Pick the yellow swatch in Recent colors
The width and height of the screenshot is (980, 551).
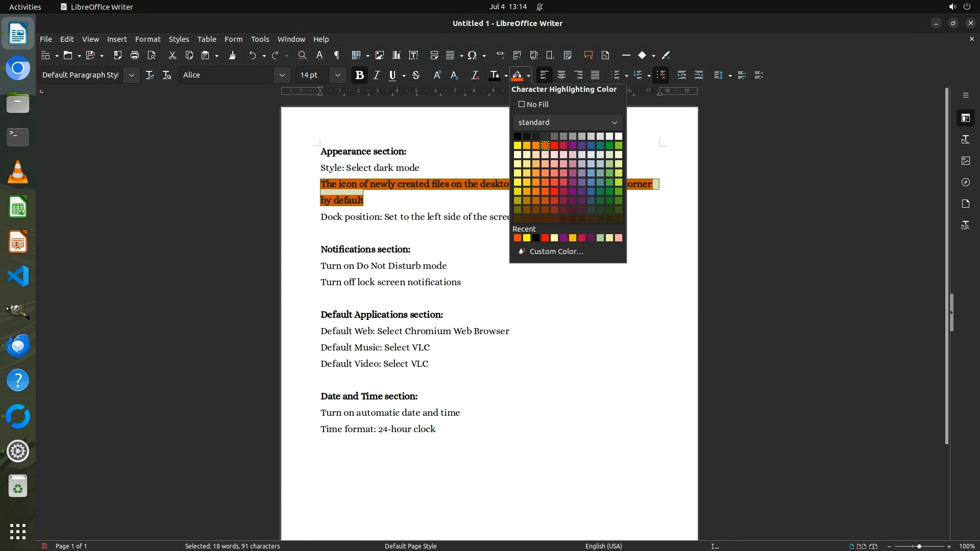pos(527,238)
